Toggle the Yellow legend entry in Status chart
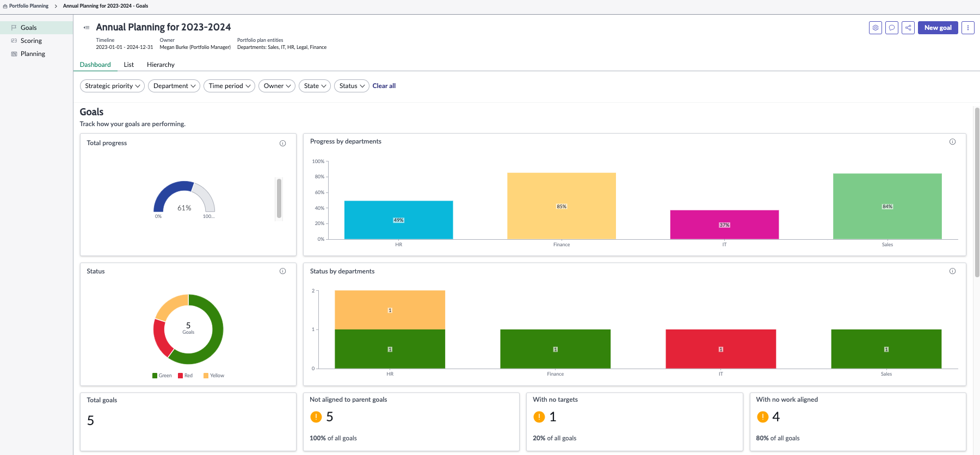This screenshot has height=455, width=980. point(214,376)
